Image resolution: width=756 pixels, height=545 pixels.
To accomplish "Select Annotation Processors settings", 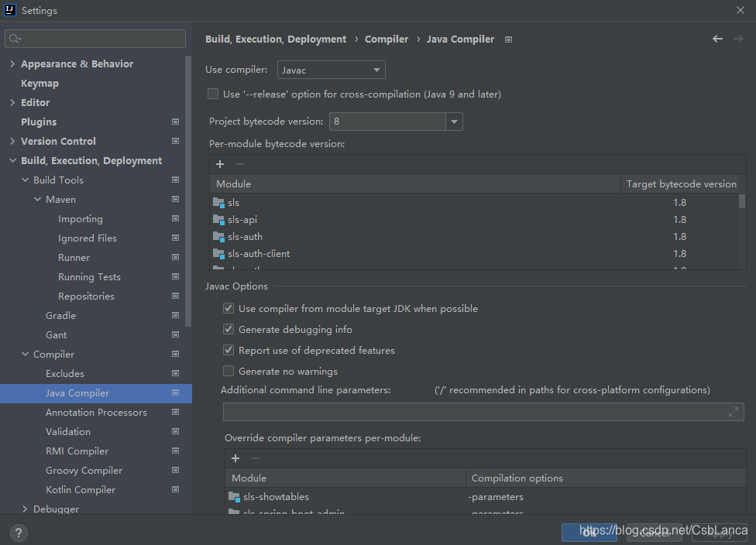I will pyautogui.click(x=96, y=413).
